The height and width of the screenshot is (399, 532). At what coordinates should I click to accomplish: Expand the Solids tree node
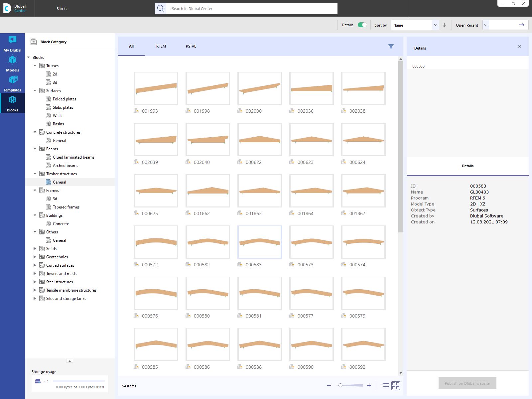pos(35,248)
